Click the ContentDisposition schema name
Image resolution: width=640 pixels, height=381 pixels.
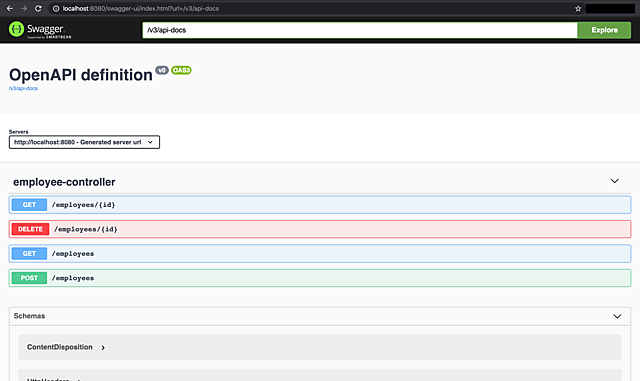tap(60, 347)
